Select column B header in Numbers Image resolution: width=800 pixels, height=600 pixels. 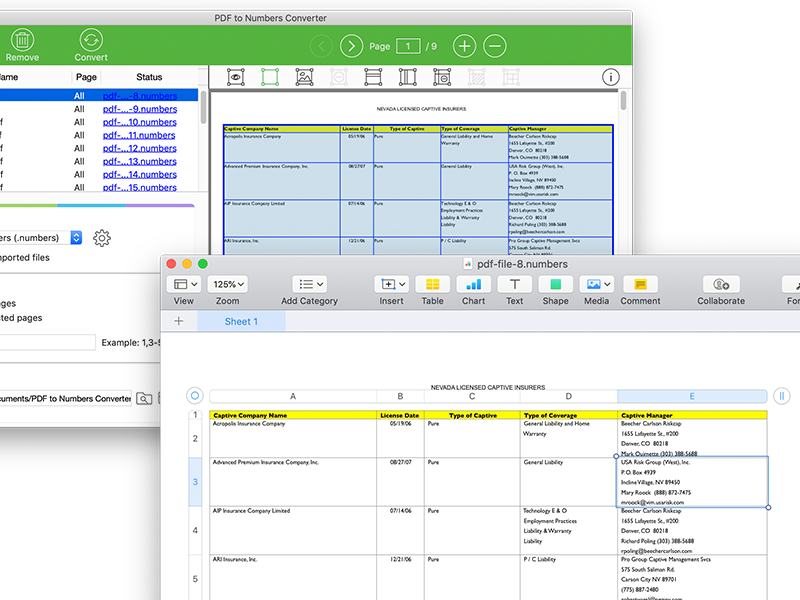click(x=400, y=396)
